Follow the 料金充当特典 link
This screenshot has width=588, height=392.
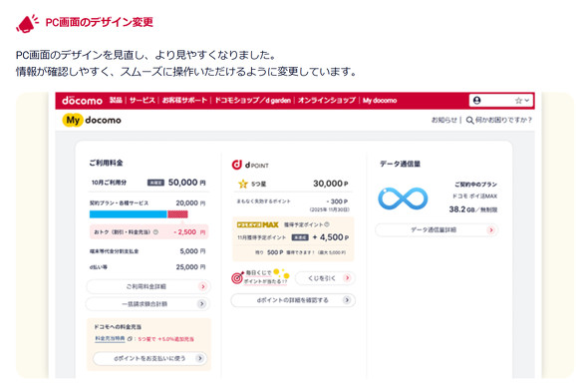(x=110, y=338)
